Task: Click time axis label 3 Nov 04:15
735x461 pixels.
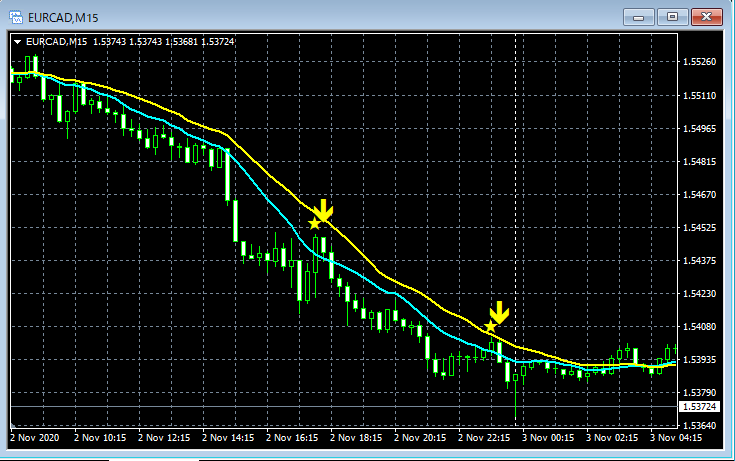Action: click(x=676, y=438)
